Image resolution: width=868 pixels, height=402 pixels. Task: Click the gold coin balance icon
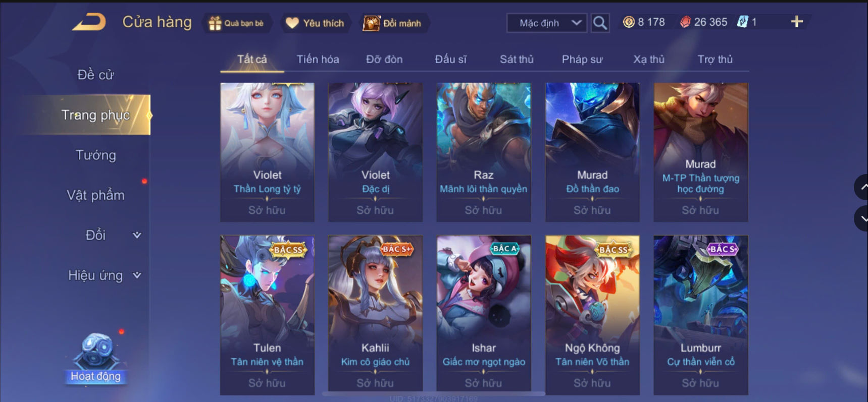[629, 22]
